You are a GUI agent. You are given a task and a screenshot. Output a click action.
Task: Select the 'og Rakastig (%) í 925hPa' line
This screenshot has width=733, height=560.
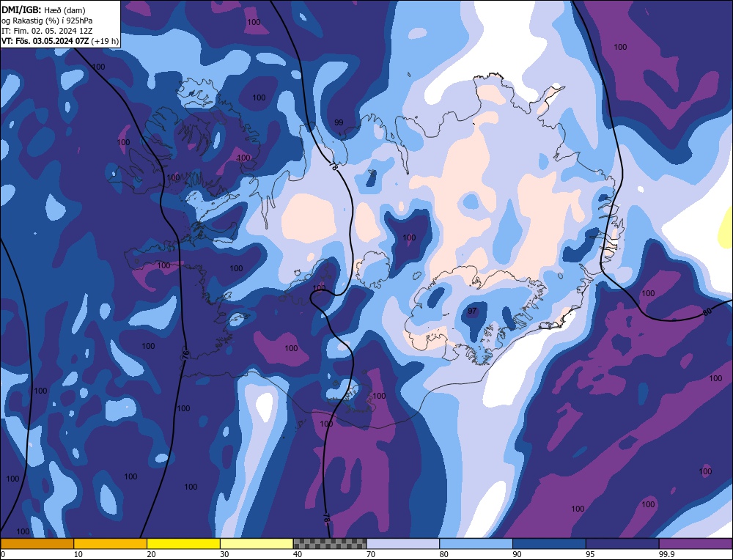coord(47,21)
